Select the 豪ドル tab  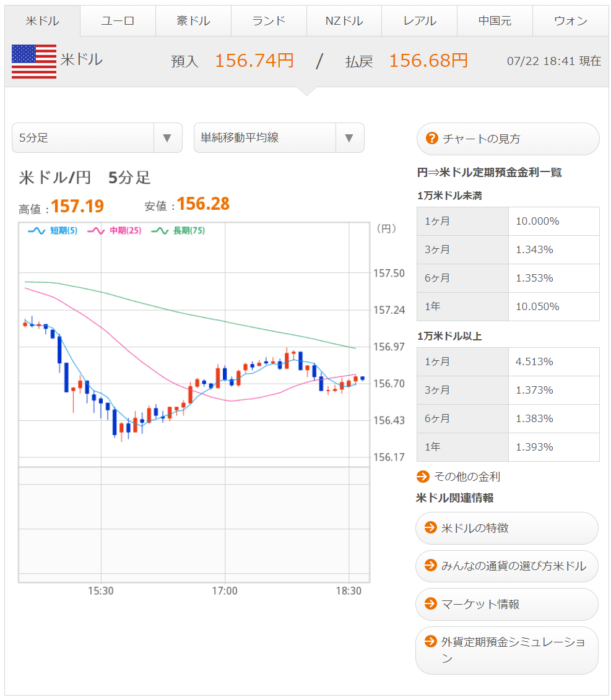click(x=193, y=21)
